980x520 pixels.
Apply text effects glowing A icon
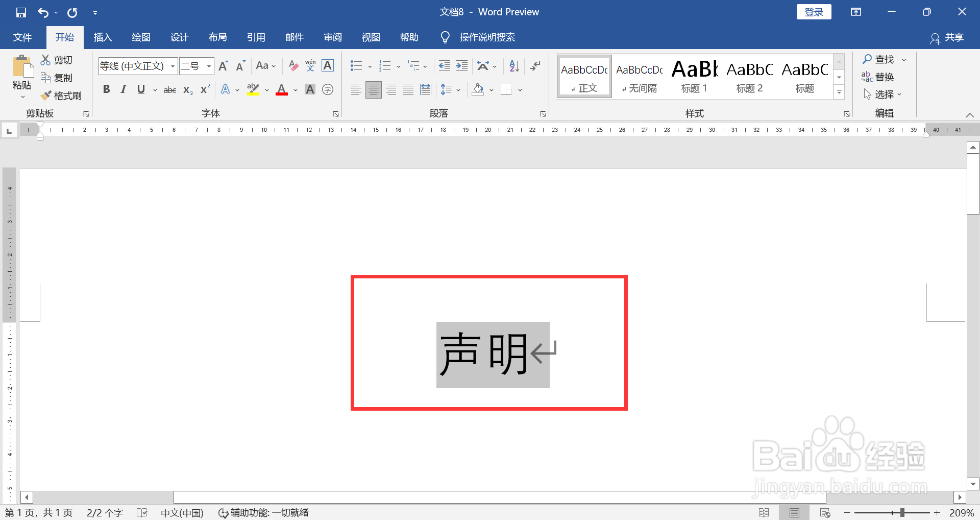coord(225,90)
